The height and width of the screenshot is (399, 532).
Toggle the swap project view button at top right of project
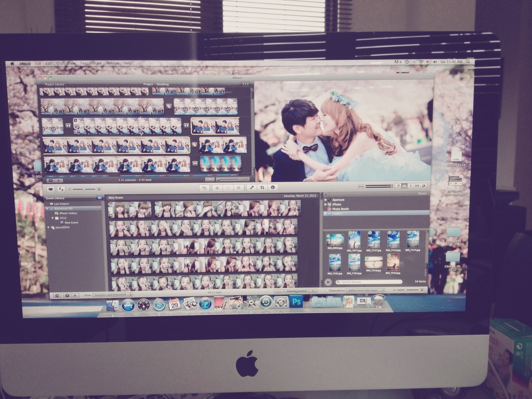pyautogui.click(x=245, y=84)
